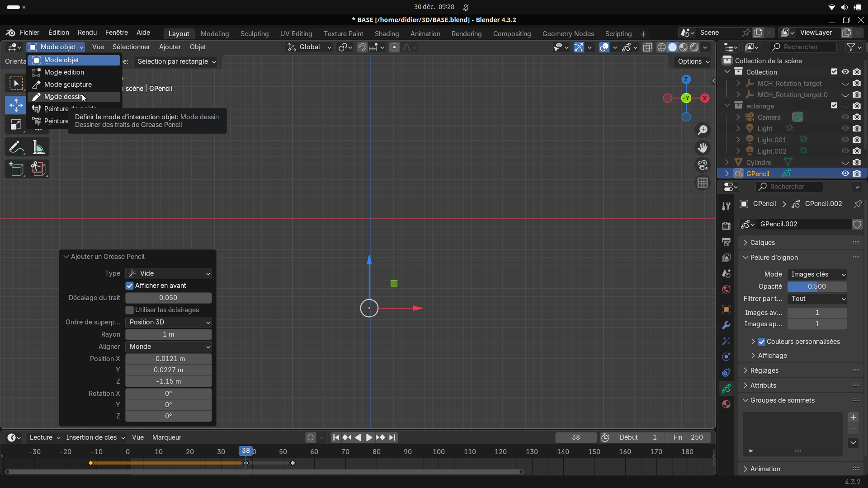Choose Mode dessin from mode menu

coord(64,97)
